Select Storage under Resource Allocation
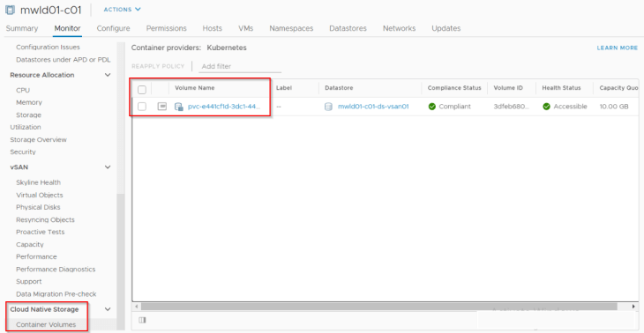The image size is (644, 333). pos(29,115)
